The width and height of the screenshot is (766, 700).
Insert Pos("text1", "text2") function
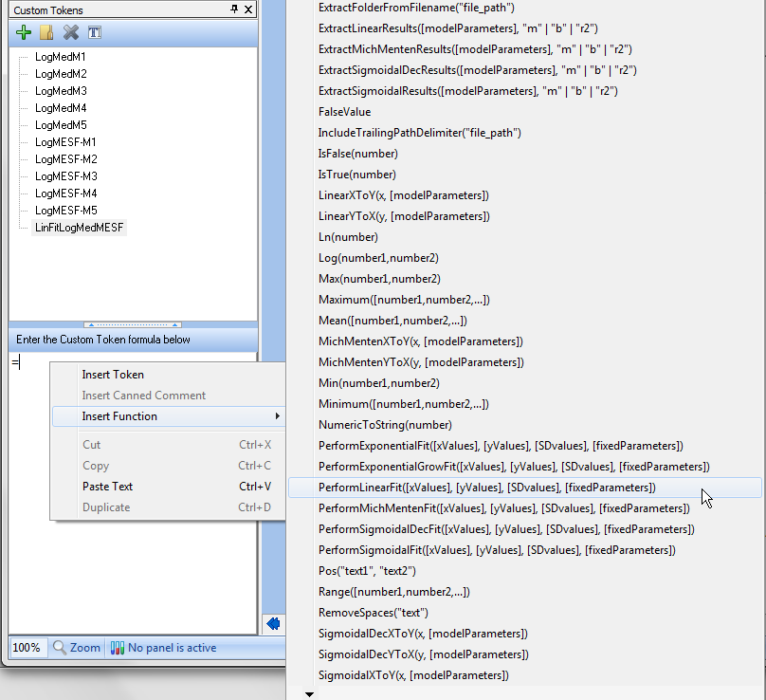[x=367, y=571]
